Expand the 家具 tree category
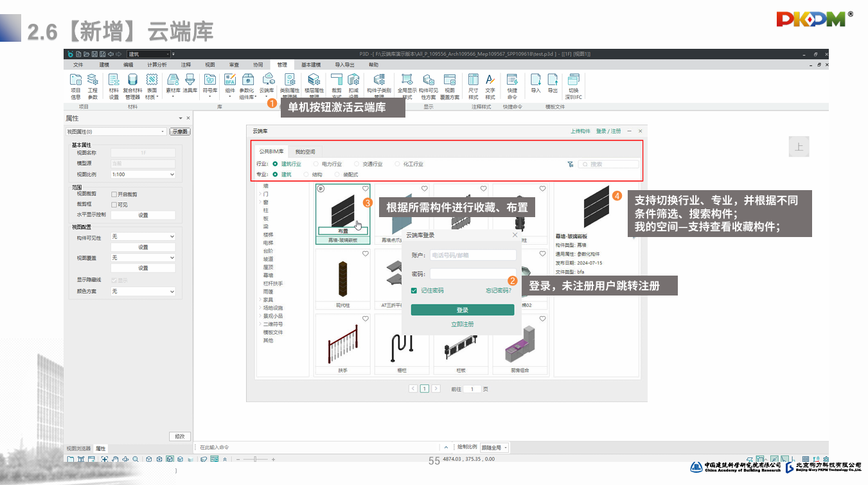Image resolution: width=868 pixels, height=485 pixels. pos(260,300)
